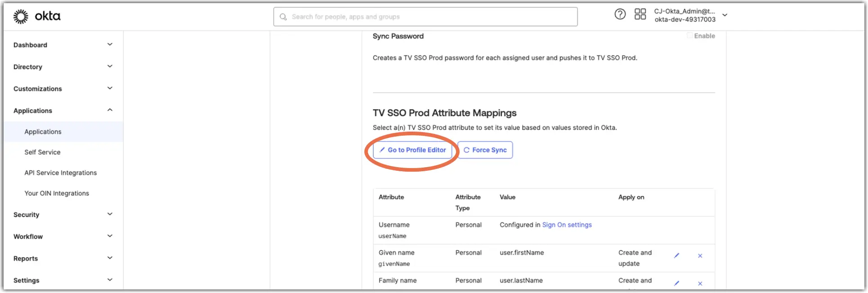Open the apps grid icon
The height and width of the screenshot is (293, 868).
click(640, 14)
